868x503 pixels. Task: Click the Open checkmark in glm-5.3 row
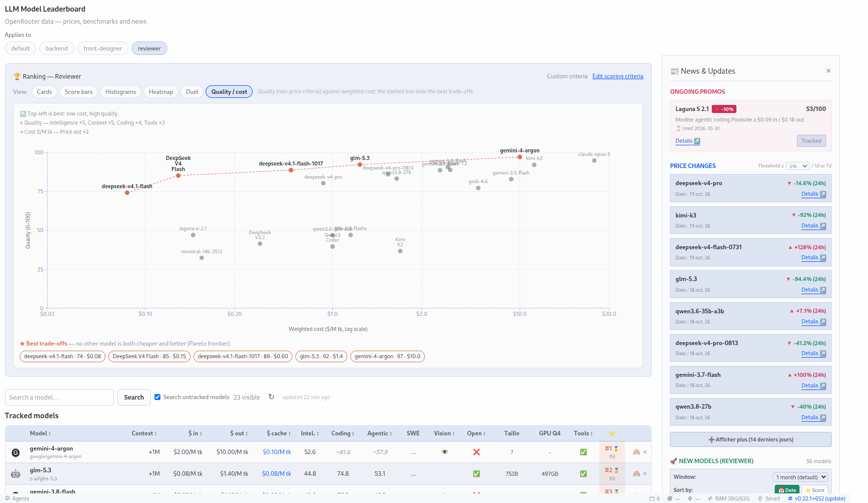click(x=476, y=474)
